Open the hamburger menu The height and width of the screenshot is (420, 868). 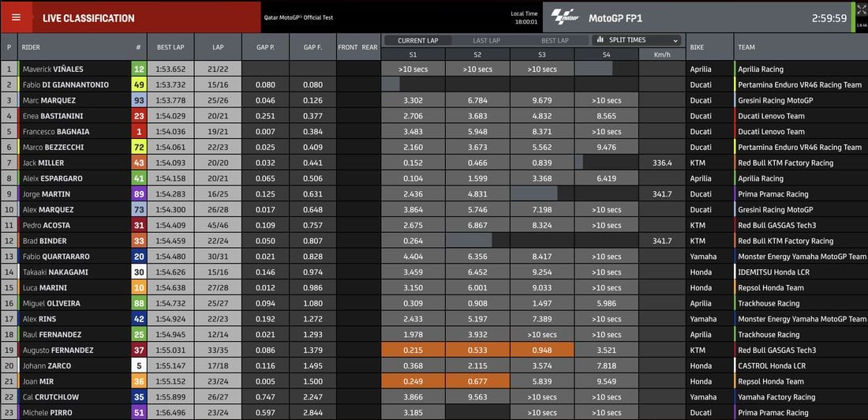click(16, 17)
